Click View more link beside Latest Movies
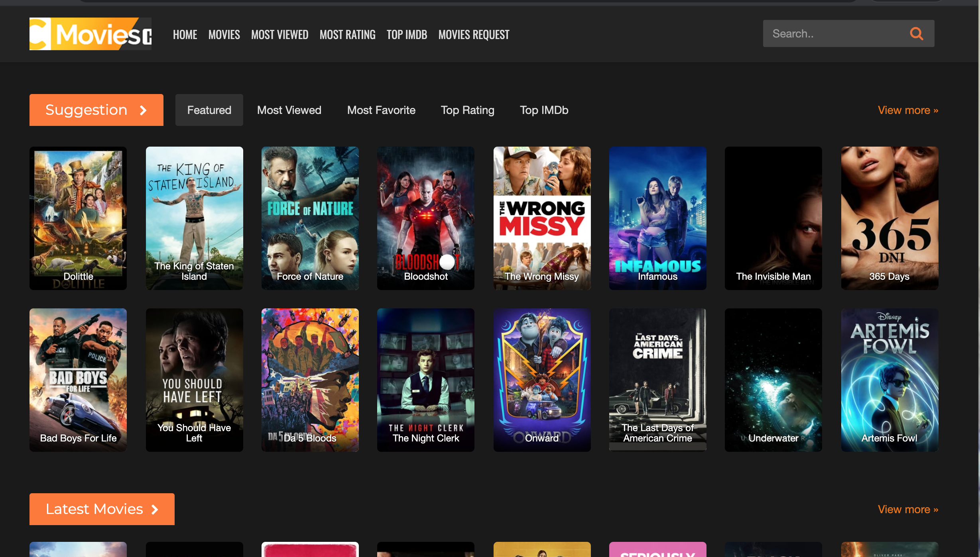Screen dimensions: 980x557 pos(908,510)
